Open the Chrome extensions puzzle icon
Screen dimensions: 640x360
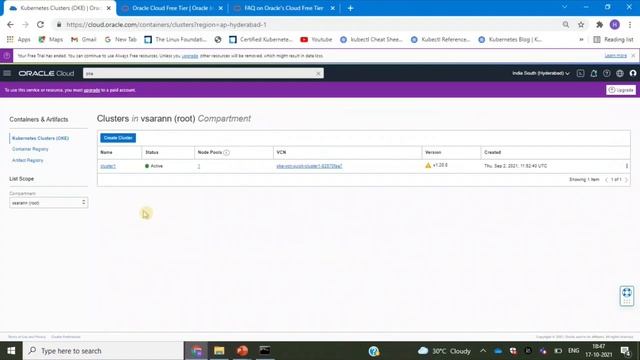click(599, 24)
